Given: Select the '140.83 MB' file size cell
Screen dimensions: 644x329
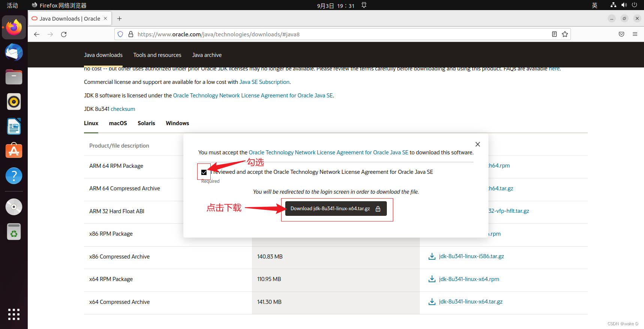Looking at the screenshot, I should (270, 257).
